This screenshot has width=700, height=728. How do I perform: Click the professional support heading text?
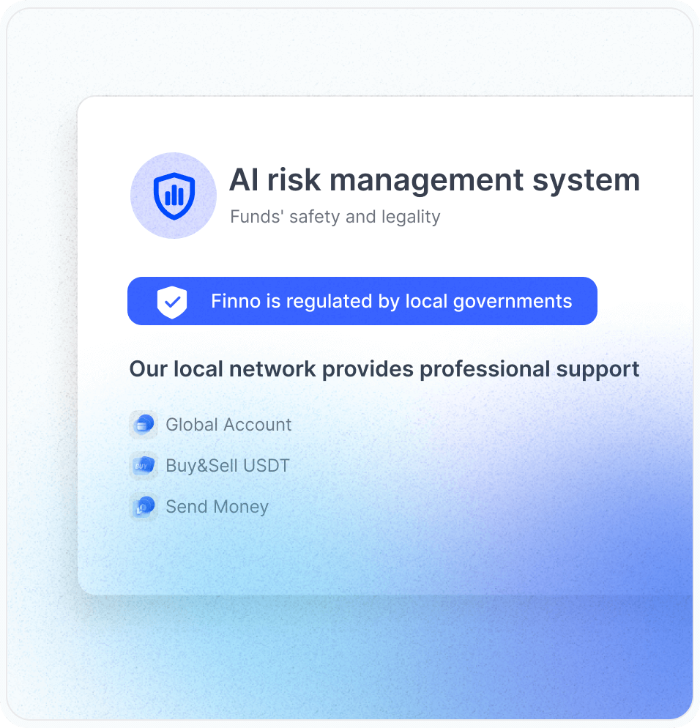click(x=384, y=368)
